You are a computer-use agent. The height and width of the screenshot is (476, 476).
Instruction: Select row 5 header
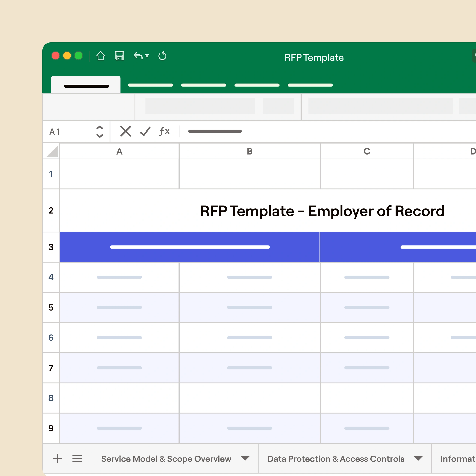[x=51, y=308]
